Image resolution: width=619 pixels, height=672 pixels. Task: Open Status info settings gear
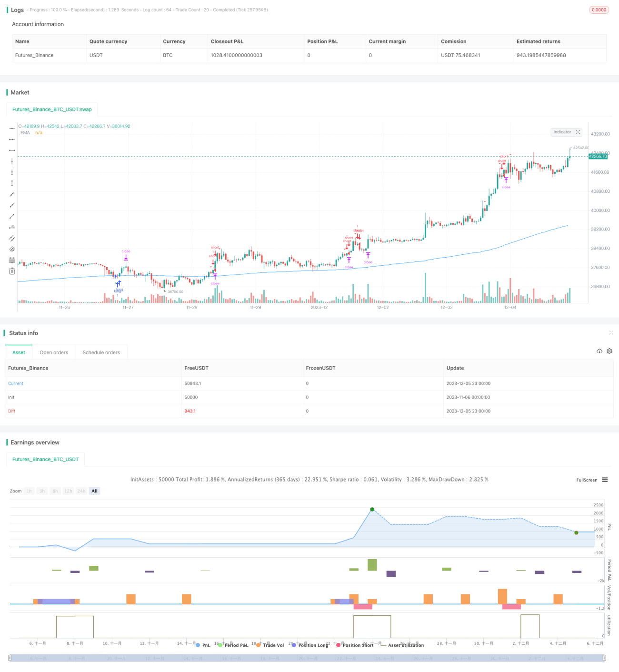(x=609, y=351)
